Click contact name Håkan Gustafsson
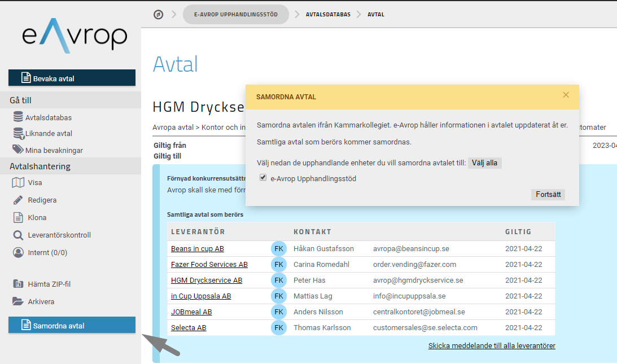The height and width of the screenshot is (364, 617). (323, 249)
